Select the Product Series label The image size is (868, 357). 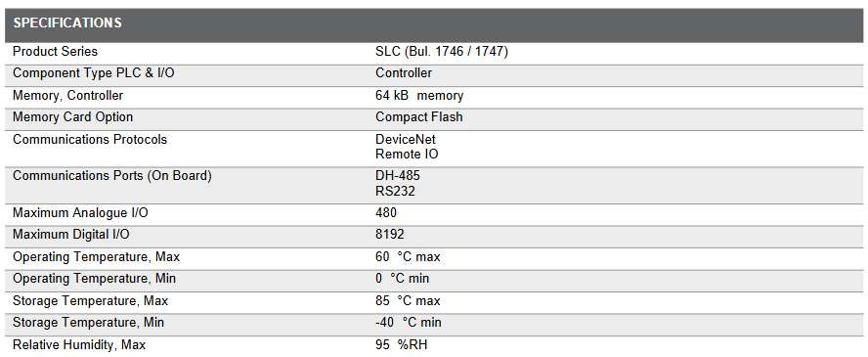[x=55, y=52]
